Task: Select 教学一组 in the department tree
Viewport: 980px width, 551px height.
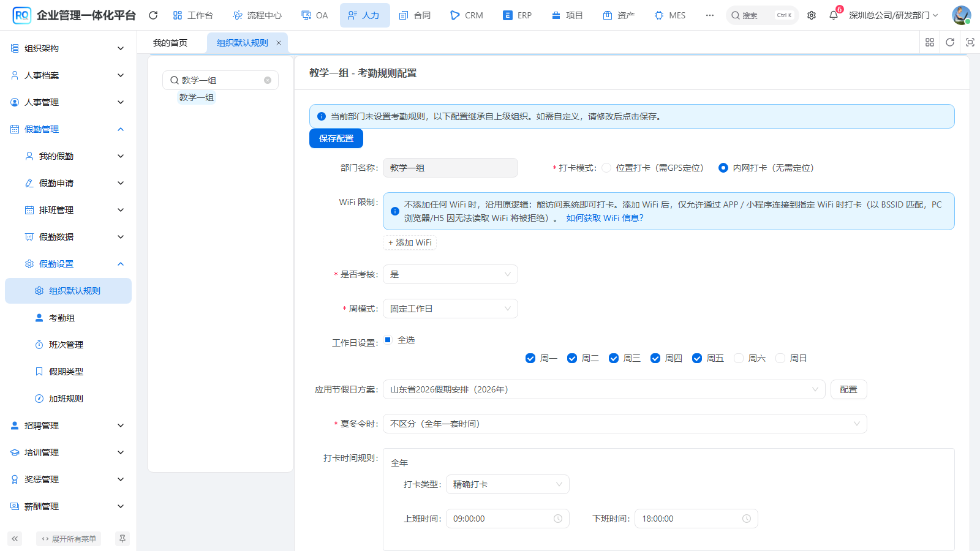Action: tap(197, 97)
